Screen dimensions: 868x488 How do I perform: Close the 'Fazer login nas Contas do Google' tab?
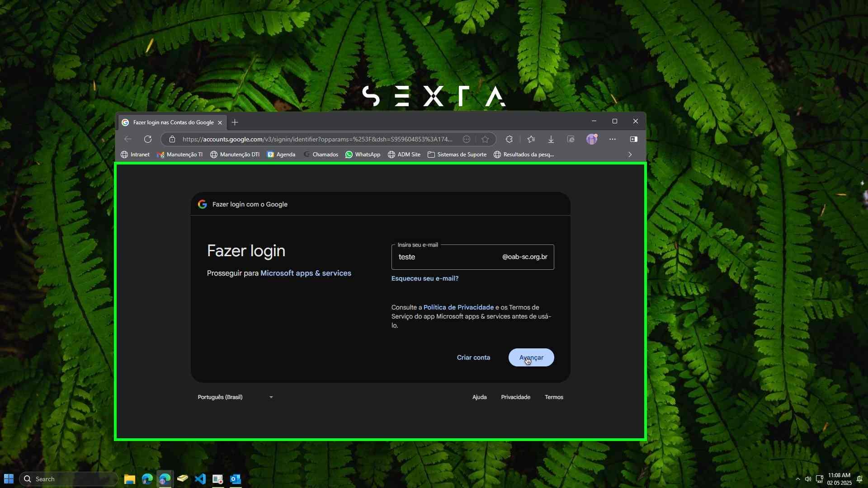(220, 122)
